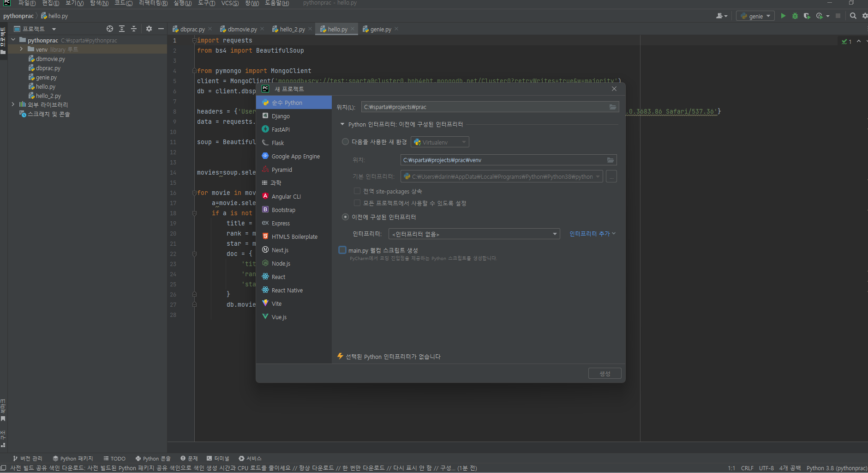Select Node.js project type
The image size is (868, 473).
294,263
